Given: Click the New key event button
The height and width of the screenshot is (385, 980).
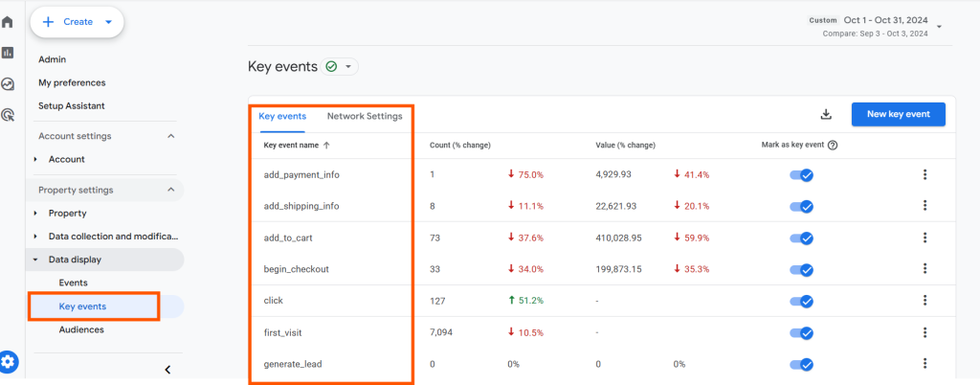Looking at the screenshot, I should click(x=898, y=114).
